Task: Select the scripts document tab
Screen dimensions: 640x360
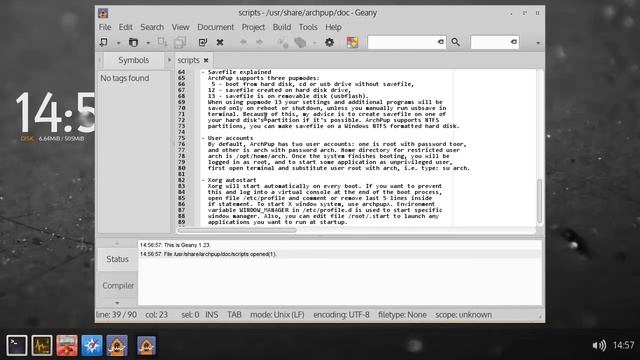Action: (x=188, y=60)
